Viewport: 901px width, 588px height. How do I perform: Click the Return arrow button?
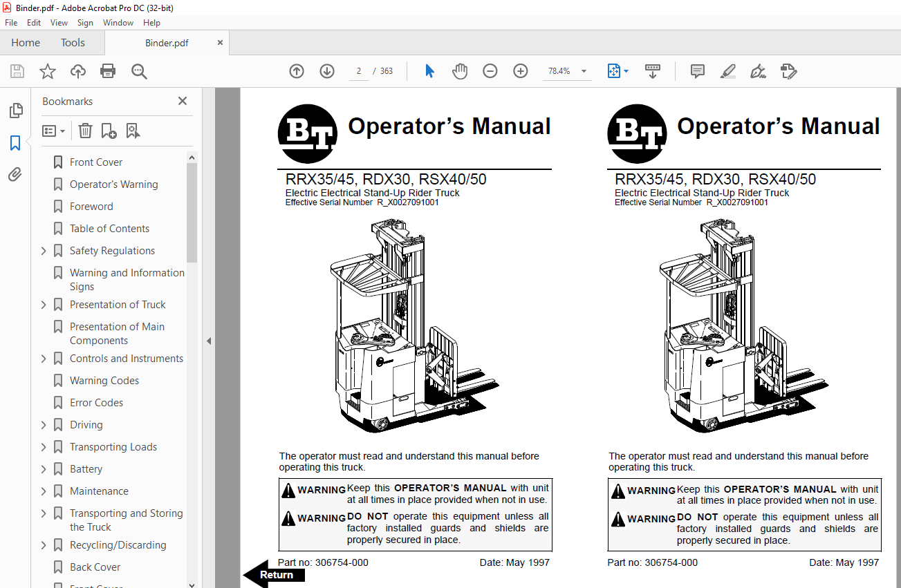tap(273, 574)
